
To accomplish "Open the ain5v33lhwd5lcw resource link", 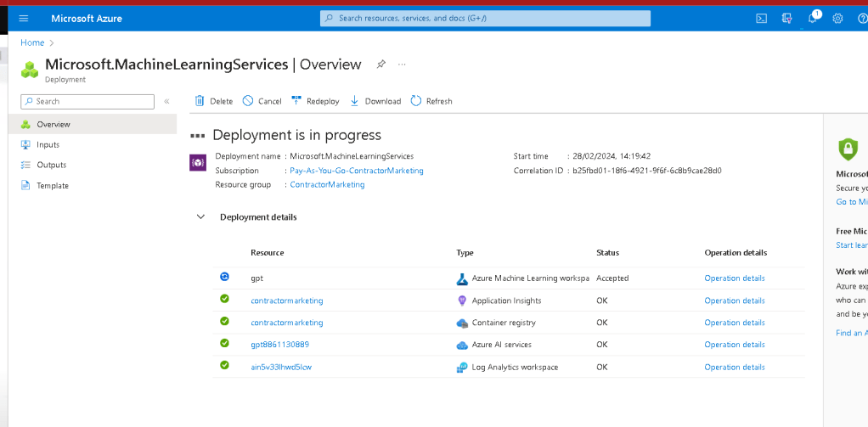I will [281, 368].
